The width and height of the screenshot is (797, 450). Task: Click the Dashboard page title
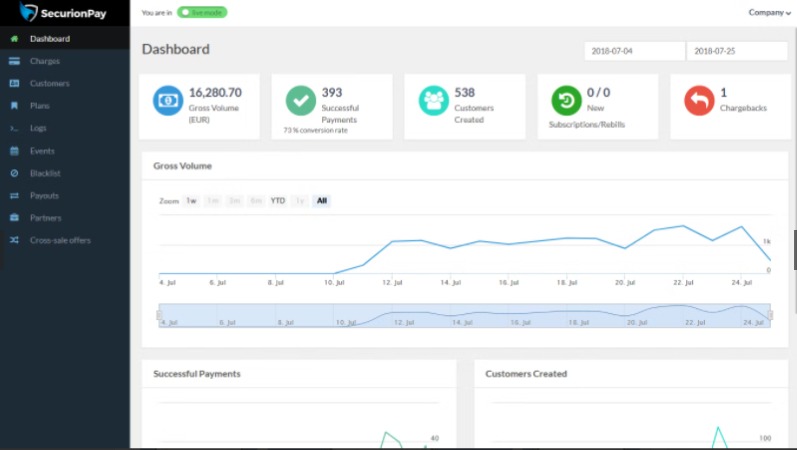[175, 49]
